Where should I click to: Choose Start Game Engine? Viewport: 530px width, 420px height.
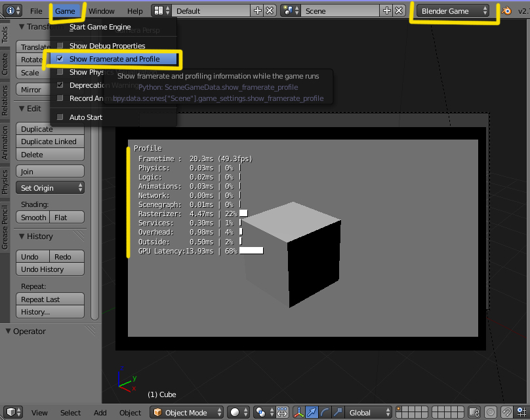[100, 27]
